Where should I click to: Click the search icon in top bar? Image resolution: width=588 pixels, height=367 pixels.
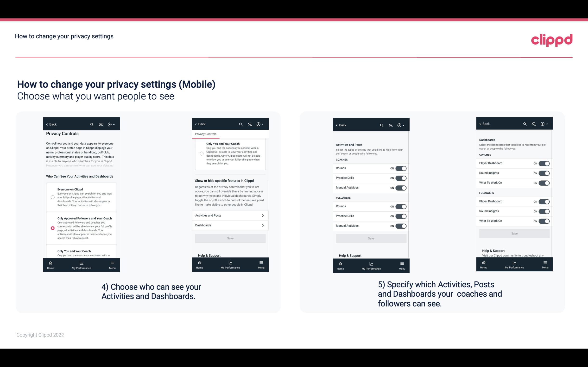point(91,124)
